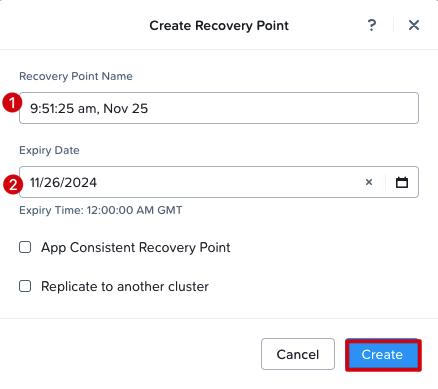This screenshot has width=438, height=389.
Task: Tick the Replicate to another cluster checkbox
Action: [x=25, y=286]
